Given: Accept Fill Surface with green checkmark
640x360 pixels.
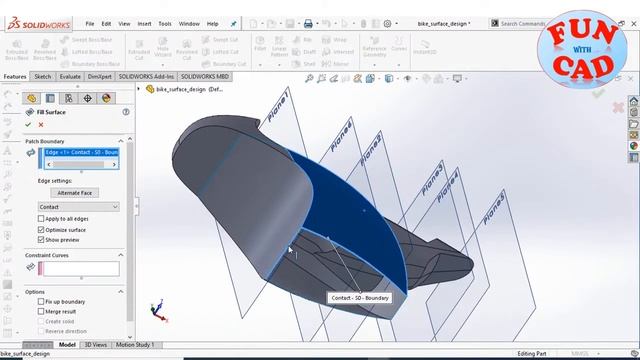Looking at the screenshot, I should (x=28, y=124).
